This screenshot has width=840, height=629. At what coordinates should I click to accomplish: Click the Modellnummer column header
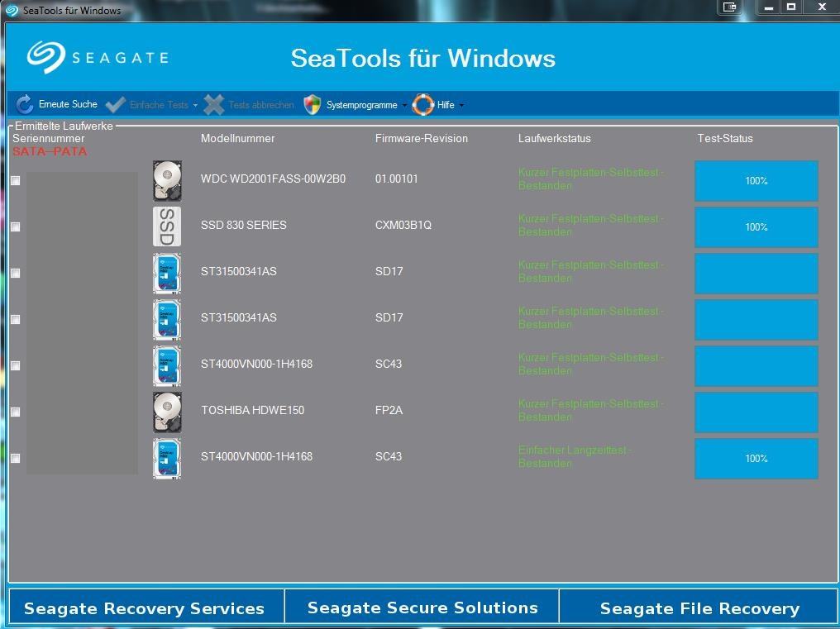click(x=237, y=138)
